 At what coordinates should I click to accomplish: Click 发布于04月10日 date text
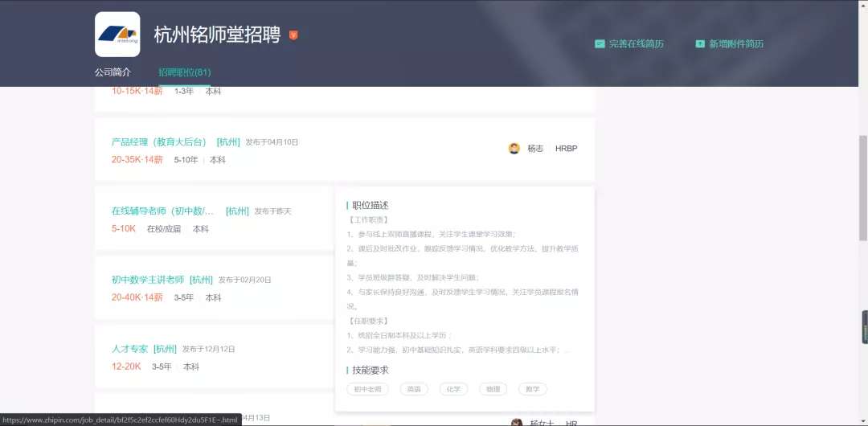point(272,142)
